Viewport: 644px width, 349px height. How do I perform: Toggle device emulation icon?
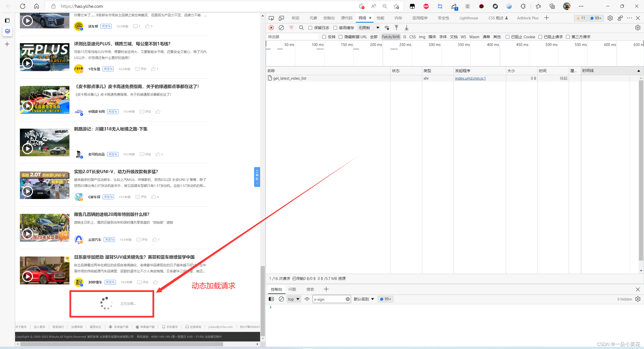(281, 18)
